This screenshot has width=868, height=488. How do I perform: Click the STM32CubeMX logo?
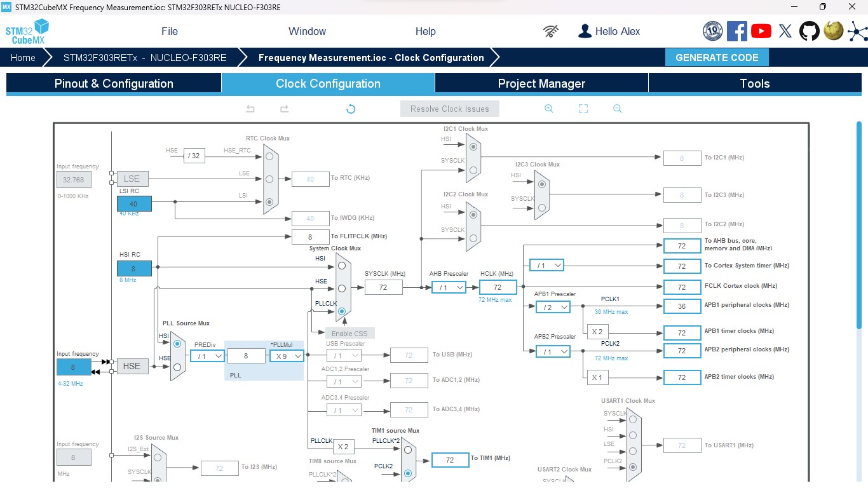(x=27, y=31)
